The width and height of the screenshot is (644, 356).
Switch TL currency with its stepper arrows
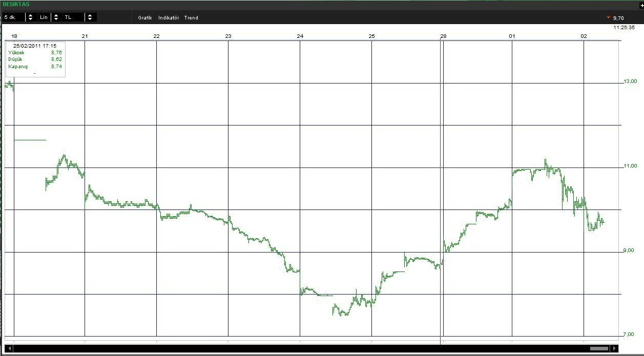click(90, 17)
